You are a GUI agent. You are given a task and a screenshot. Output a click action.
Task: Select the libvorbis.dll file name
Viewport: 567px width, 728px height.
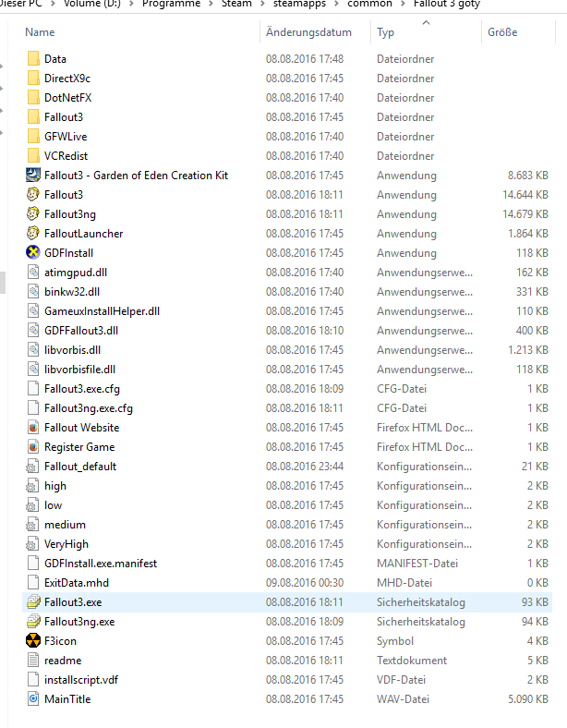(x=72, y=350)
